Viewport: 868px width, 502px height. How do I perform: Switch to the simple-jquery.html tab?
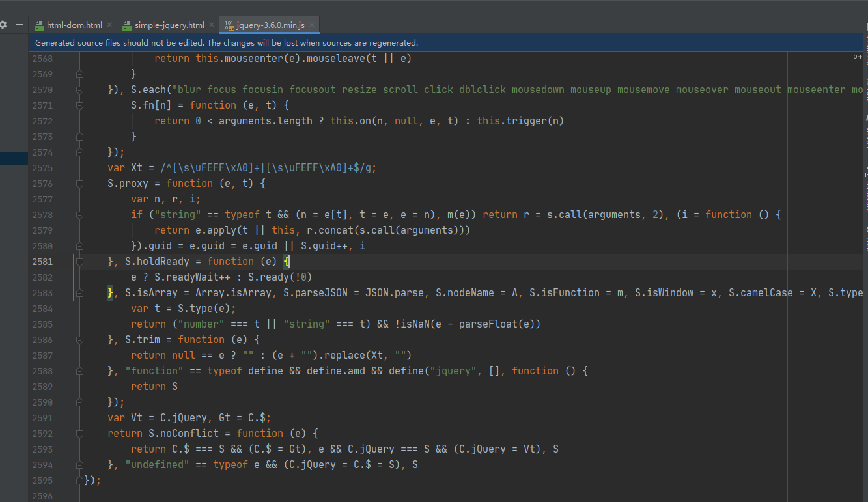[168, 25]
